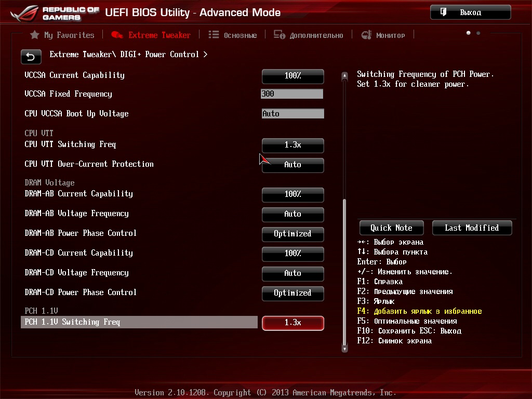Click the Extreme Tweaker tab icon
The image size is (532, 399).
(117, 35)
